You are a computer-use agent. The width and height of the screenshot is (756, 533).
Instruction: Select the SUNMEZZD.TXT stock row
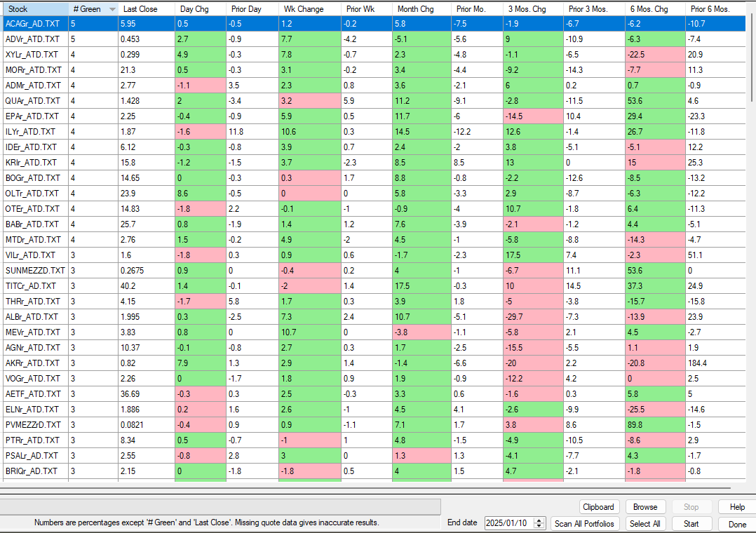(34, 271)
